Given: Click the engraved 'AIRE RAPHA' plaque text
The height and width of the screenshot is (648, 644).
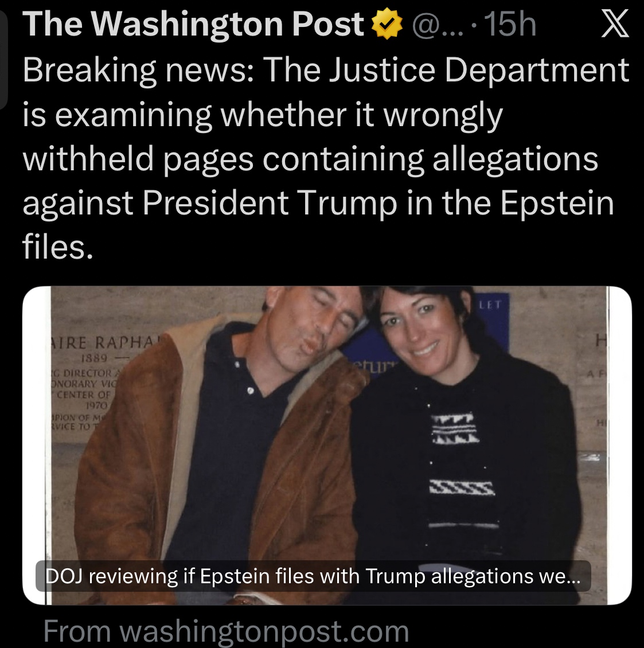Looking at the screenshot, I should (x=106, y=342).
